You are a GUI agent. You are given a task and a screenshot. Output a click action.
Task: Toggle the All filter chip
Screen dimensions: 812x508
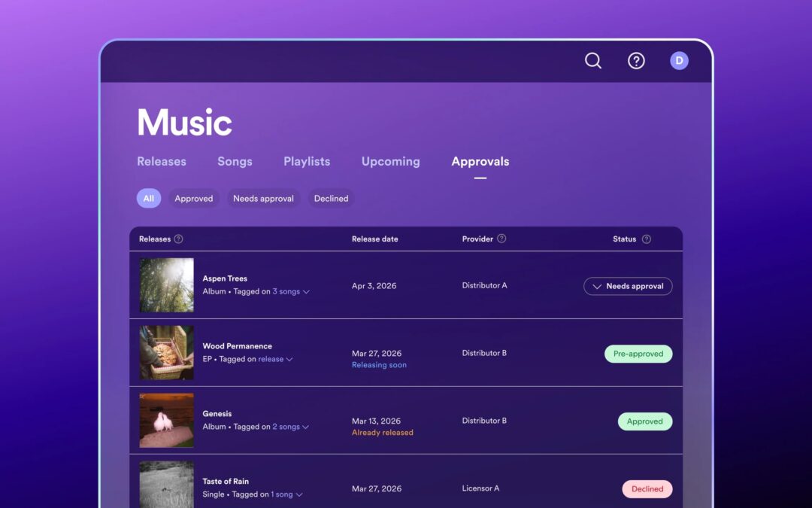[x=148, y=198]
